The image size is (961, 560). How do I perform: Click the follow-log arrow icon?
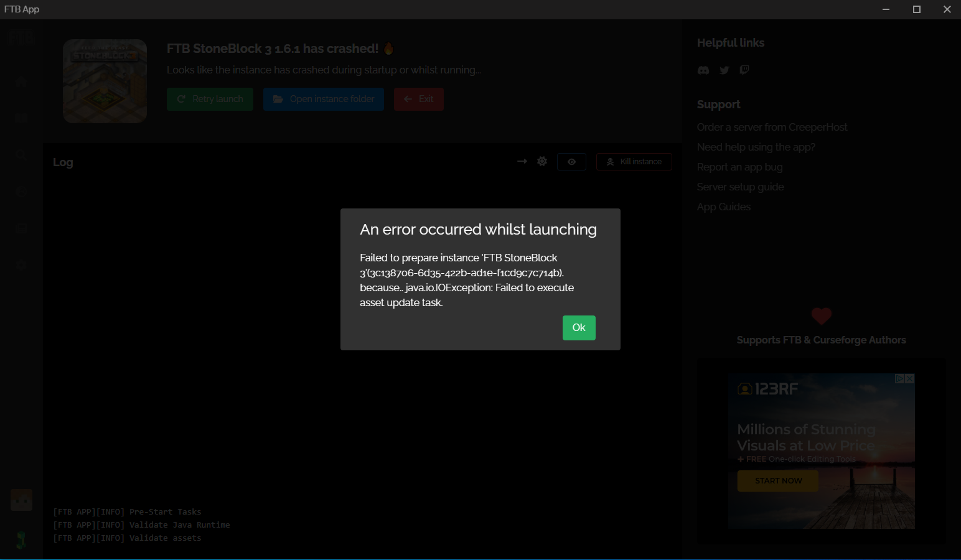click(x=522, y=161)
